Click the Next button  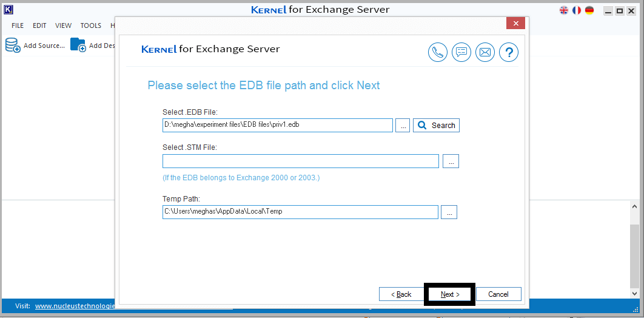pos(450,294)
